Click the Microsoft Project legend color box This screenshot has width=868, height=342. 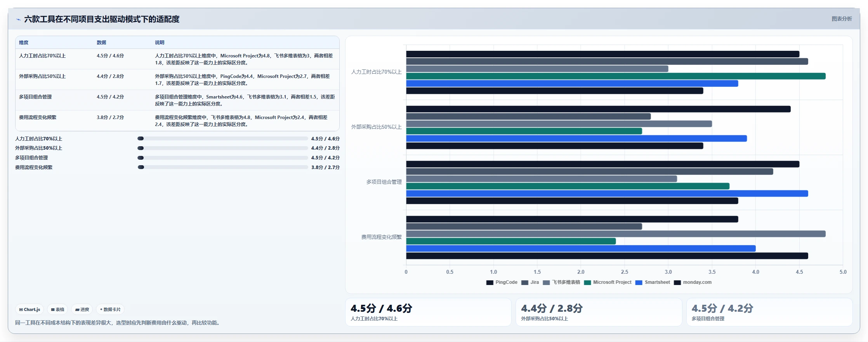pyautogui.click(x=587, y=282)
